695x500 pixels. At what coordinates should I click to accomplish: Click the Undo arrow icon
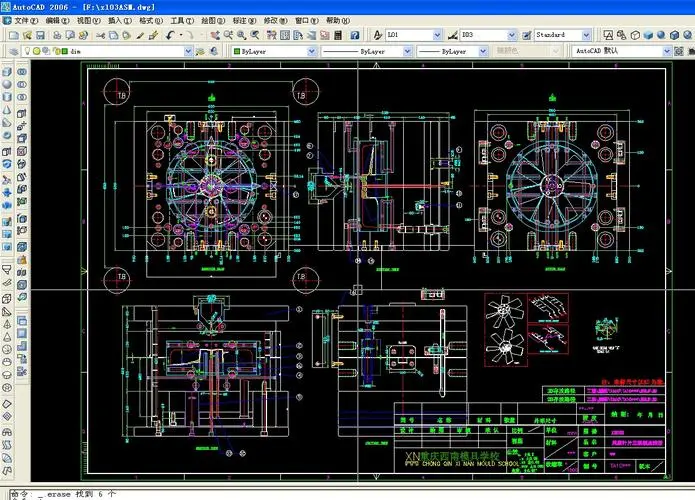(170, 35)
